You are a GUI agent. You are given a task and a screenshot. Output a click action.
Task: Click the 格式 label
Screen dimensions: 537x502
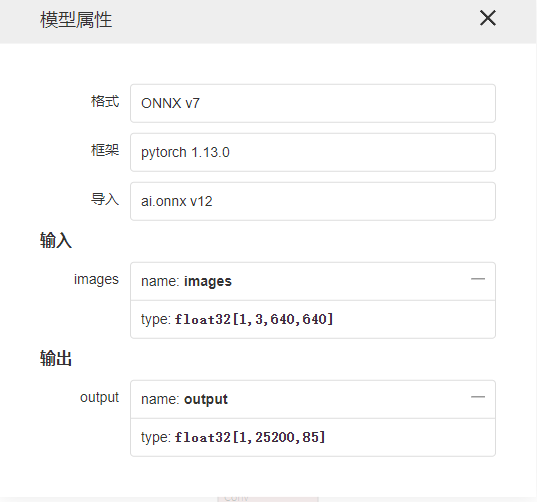point(105,101)
